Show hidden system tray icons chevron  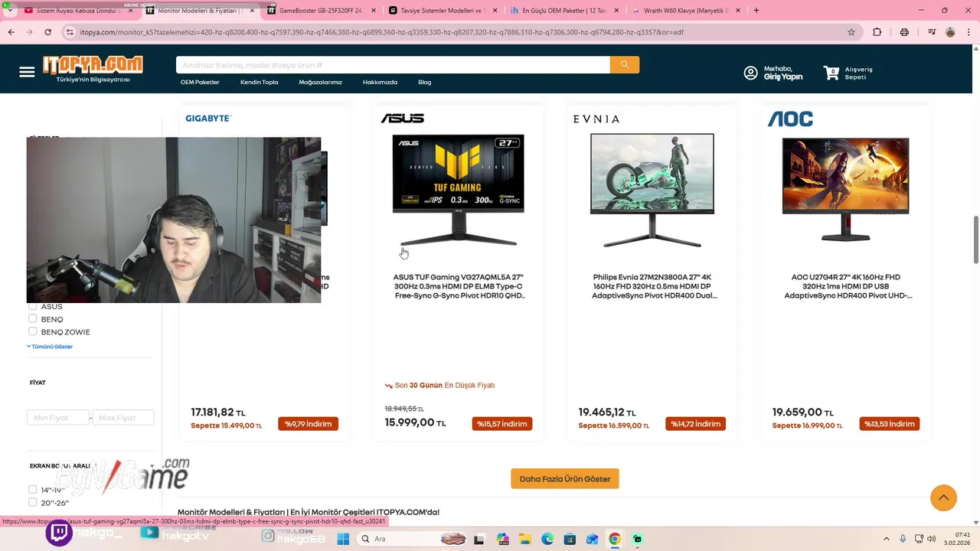pyautogui.click(x=887, y=539)
